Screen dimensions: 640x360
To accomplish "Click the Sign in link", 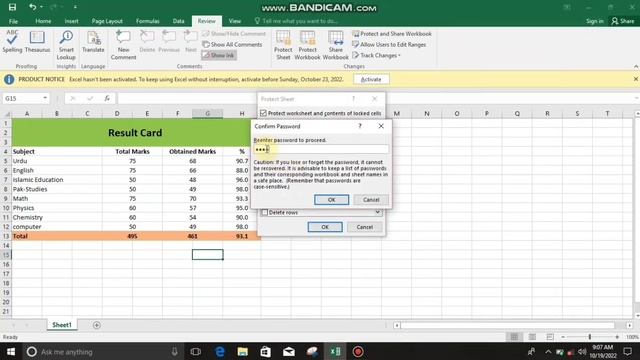I will click(595, 21).
